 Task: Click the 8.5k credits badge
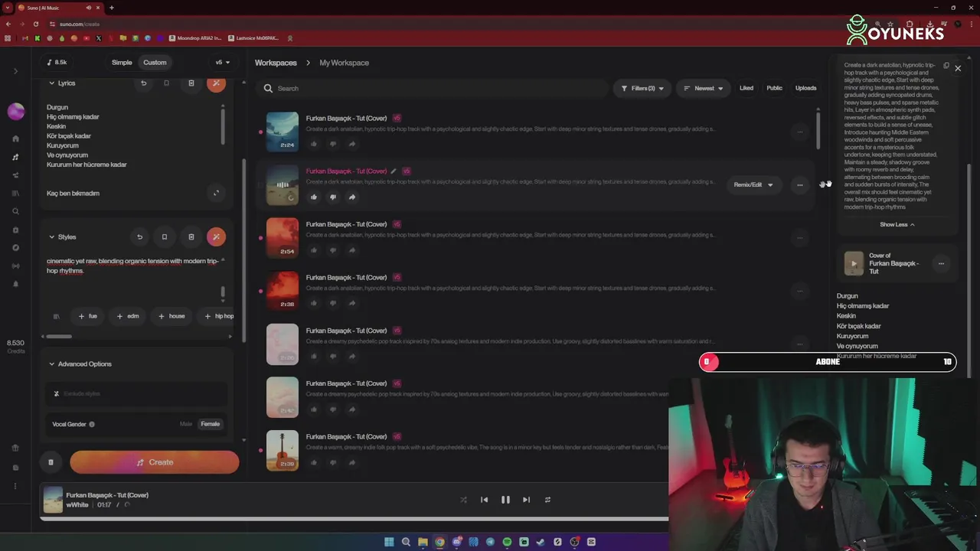pos(57,63)
